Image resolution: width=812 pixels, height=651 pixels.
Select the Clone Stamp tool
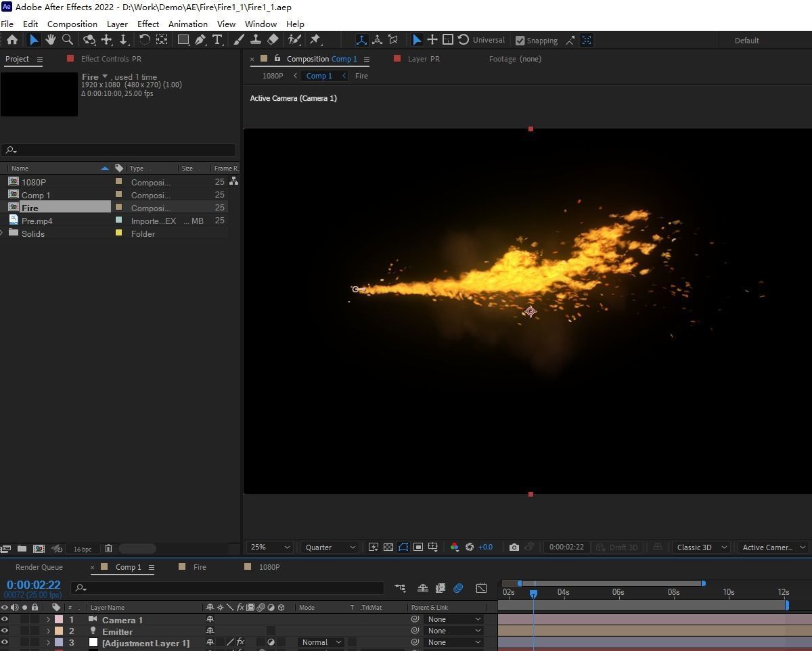click(256, 40)
